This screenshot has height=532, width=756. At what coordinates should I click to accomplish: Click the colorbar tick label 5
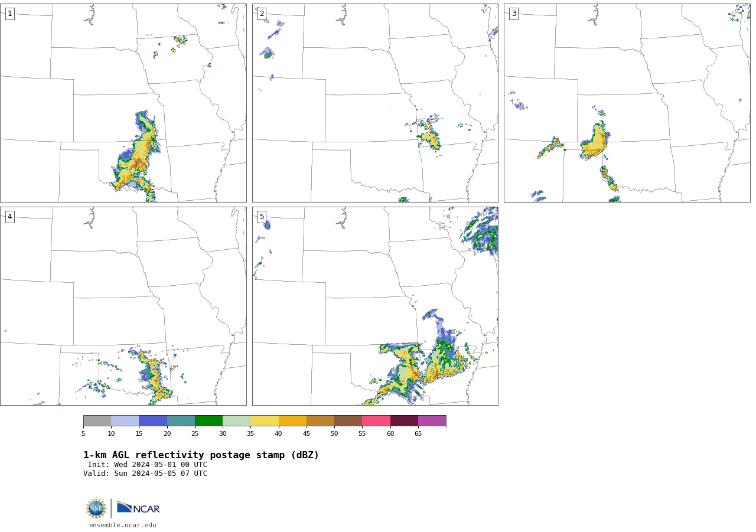[83, 434]
